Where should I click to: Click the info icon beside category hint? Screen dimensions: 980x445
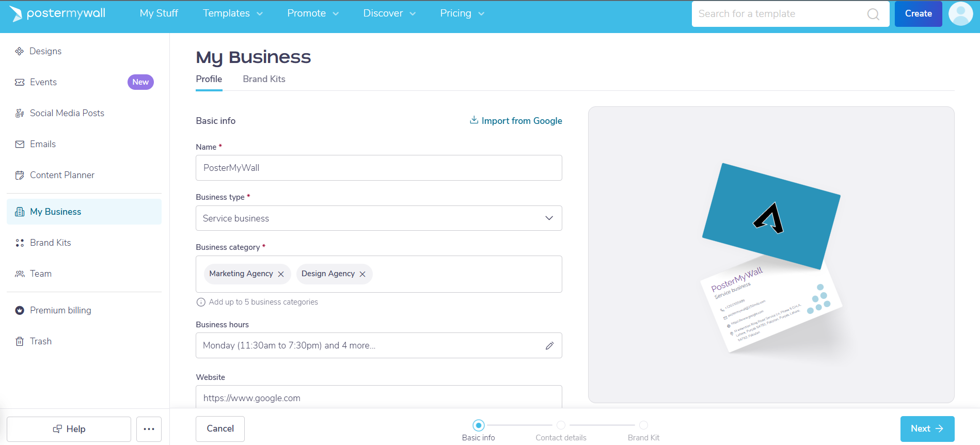[x=201, y=302]
